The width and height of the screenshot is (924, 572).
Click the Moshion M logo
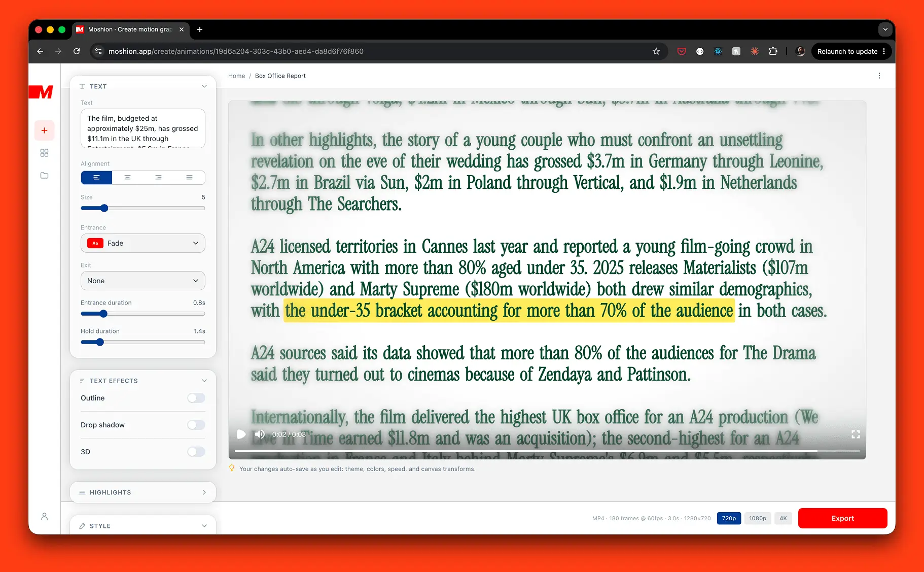click(41, 92)
